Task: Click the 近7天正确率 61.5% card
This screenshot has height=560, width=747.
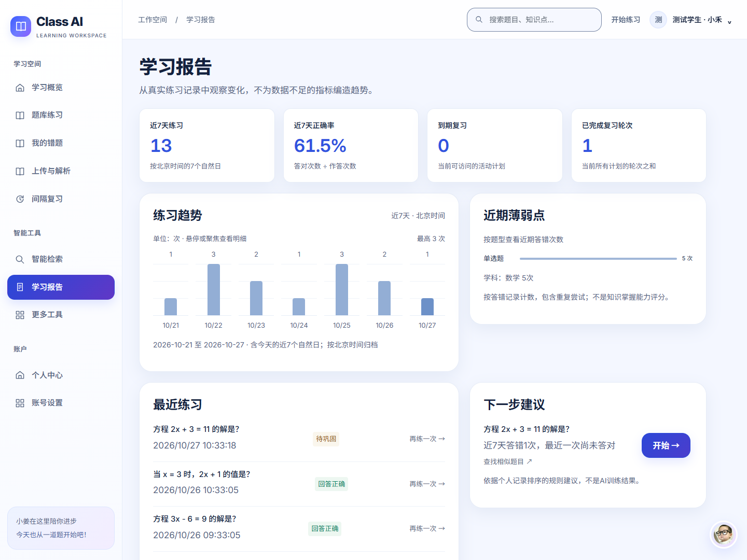Action: tap(351, 145)
